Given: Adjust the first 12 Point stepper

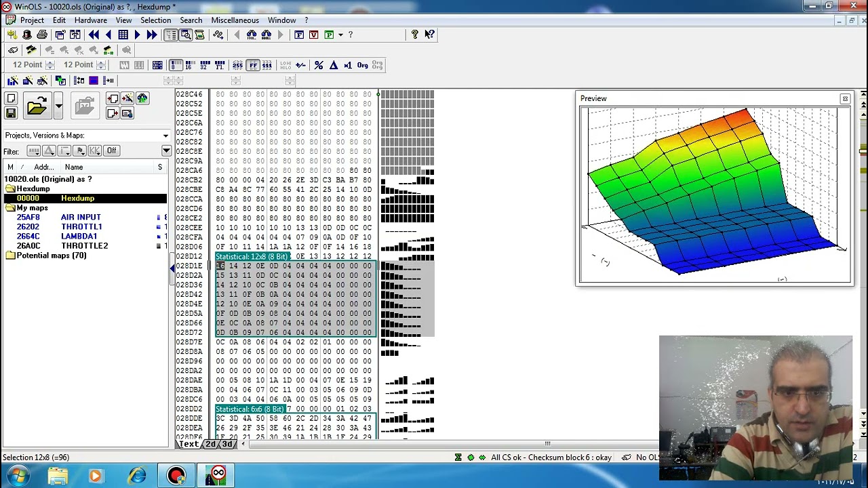Looking at the screenshot, I should point(50,65).
